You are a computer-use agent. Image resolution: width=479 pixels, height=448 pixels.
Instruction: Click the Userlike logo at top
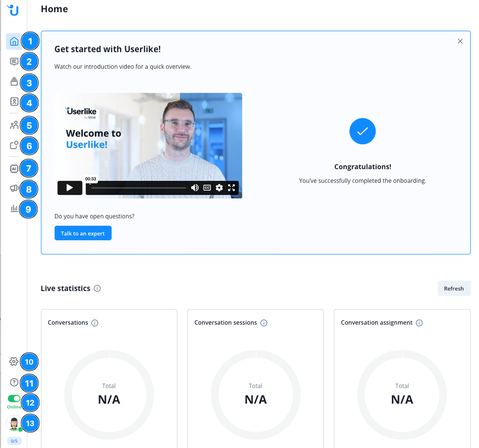tap(13, 10)
